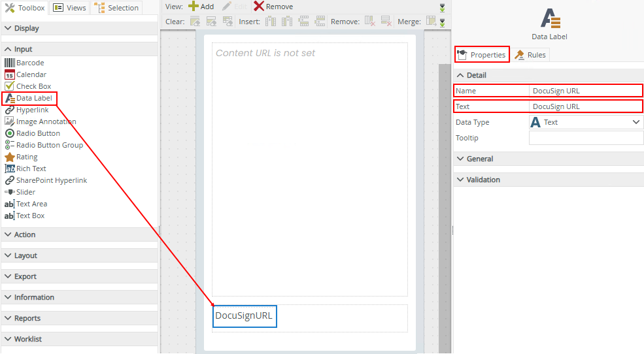Expand the Layout section
Viewport: 644px width, 354px height.
point(80,255)
